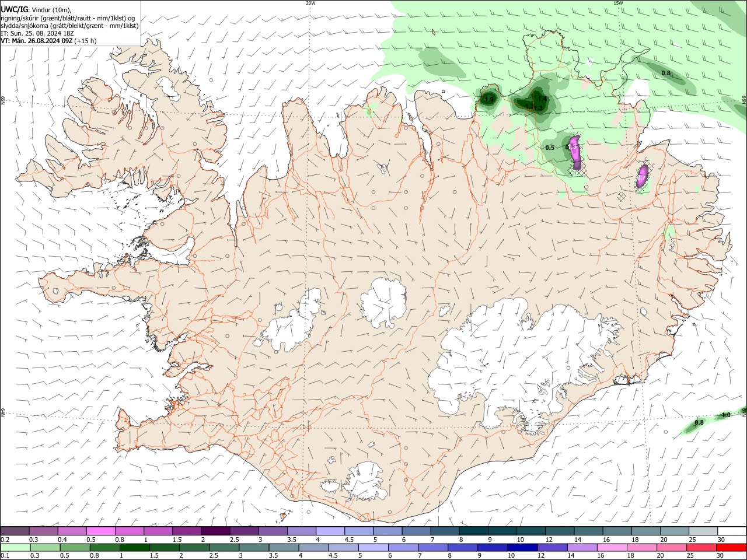
Task: Select the white top-row swatch labeled 30
Action: pos(731,531)
